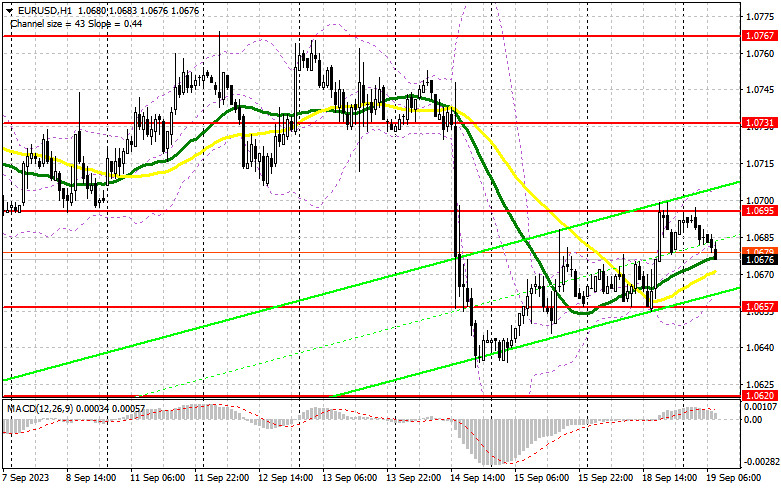Click the 1.0775 price scale value
Image resolution: width=781 pixels, height=489 pixels.
click(760, 17)
